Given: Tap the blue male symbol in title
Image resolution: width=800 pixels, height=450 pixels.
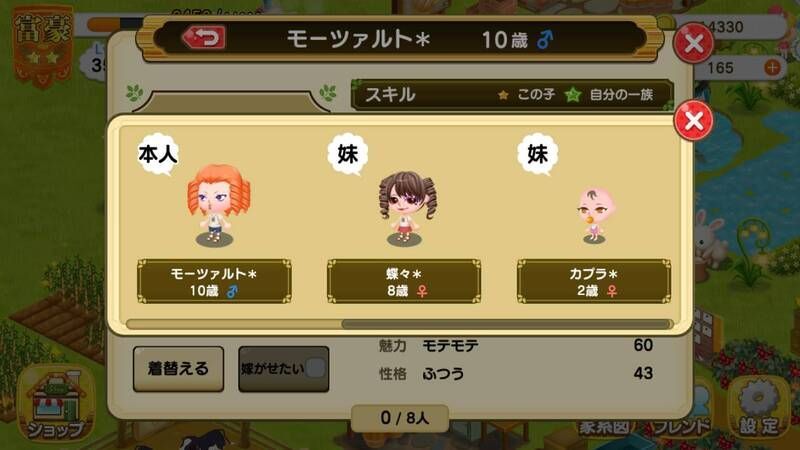Looking at the screenshot, I should pyautogui.click(x=545, y=39).
